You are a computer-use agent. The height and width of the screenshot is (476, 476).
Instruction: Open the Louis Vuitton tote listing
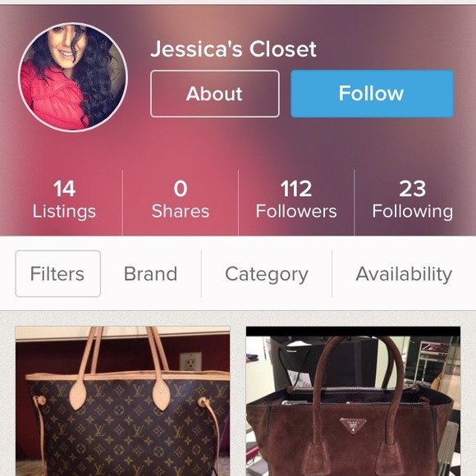tap(122, 401)
